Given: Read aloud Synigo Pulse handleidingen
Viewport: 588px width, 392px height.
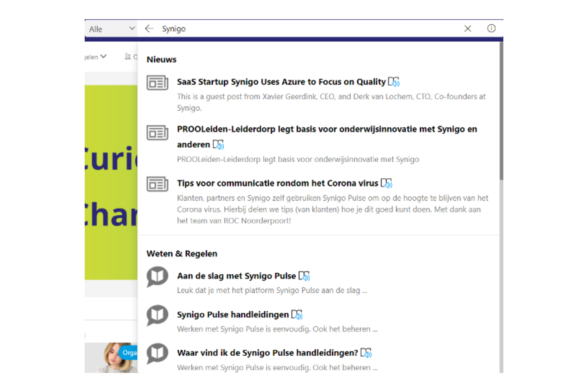Looking at the screenshot, I should coord(297,315).
